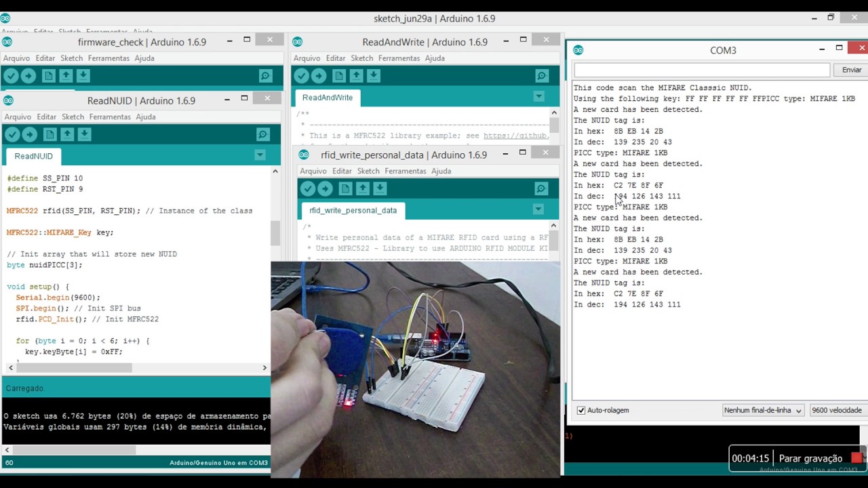The image size is (868, 488).
Task: New sketch icon in ReadAndWrite window
Action: pos(338,76)
